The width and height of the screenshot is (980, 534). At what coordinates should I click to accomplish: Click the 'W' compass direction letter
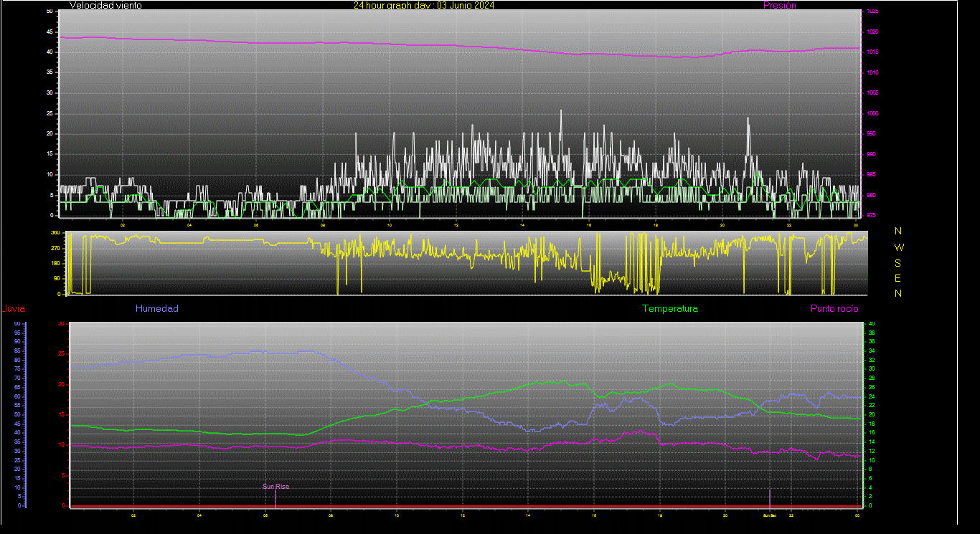900,247
